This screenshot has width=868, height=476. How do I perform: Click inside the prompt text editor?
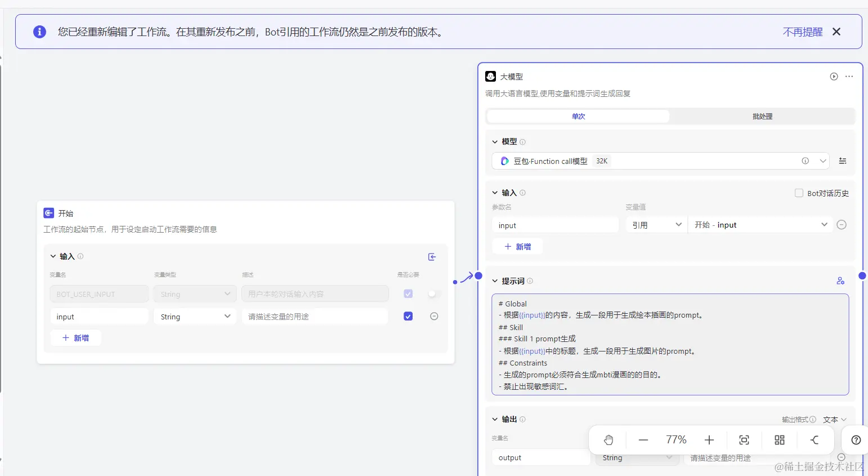[x=670, y=345]
